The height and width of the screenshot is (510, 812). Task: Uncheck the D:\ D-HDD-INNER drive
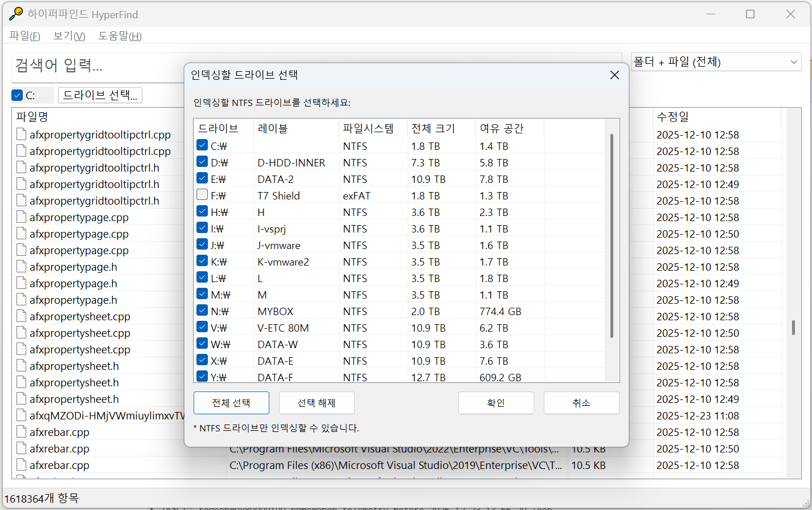click(202, 161)
